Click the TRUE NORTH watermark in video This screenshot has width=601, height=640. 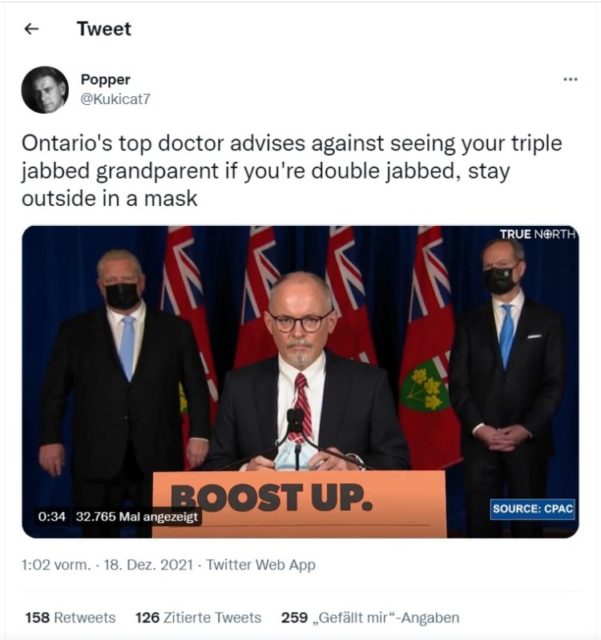538,234
